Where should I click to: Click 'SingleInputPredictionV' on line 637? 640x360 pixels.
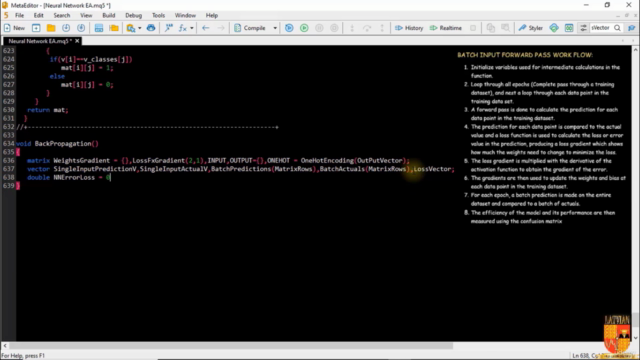(95, 169)
